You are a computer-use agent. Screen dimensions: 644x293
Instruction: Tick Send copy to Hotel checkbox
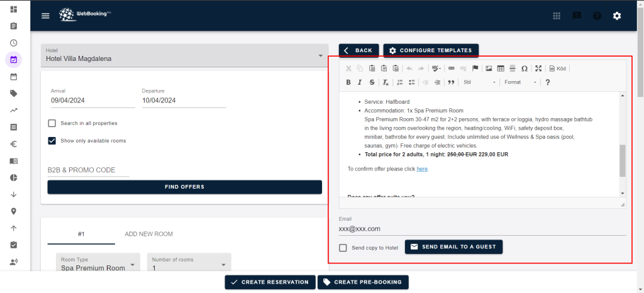(x=343, y=248)
